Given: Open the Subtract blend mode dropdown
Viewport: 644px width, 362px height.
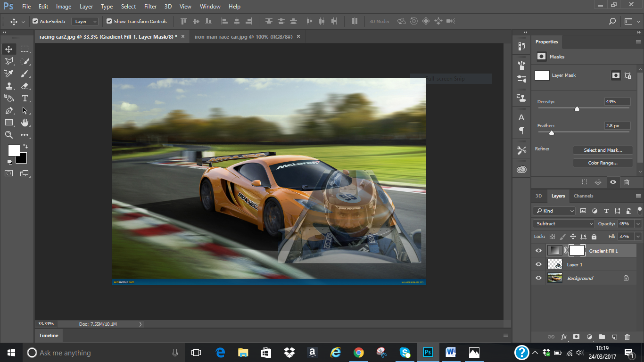Looking at the screenshot, I should pyautogui.click(x=564, y=223).
